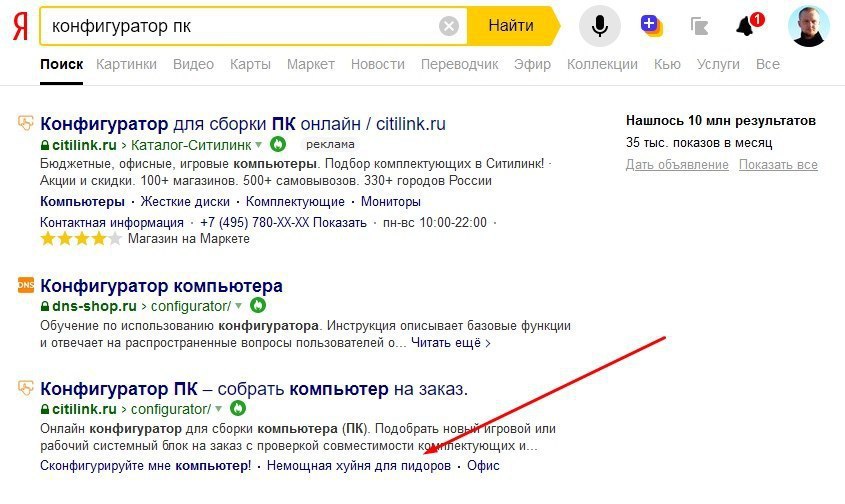Open the Конфигуратор компьютера DNS result
Image resolution: width=845 pixels, height=504 pixels.
pyautogui.click(x=161, y=285)
